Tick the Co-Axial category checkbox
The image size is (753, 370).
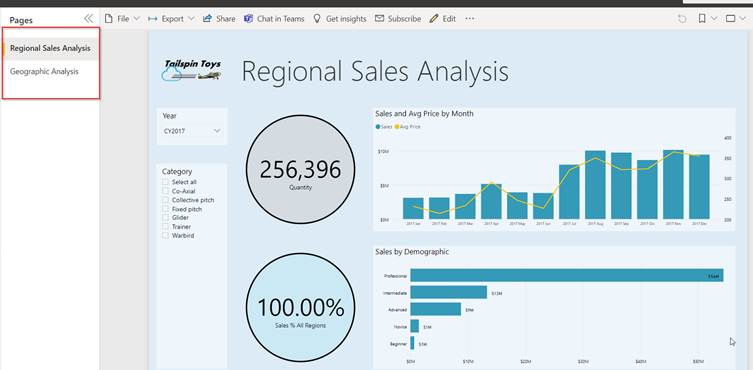pos(165,191)
